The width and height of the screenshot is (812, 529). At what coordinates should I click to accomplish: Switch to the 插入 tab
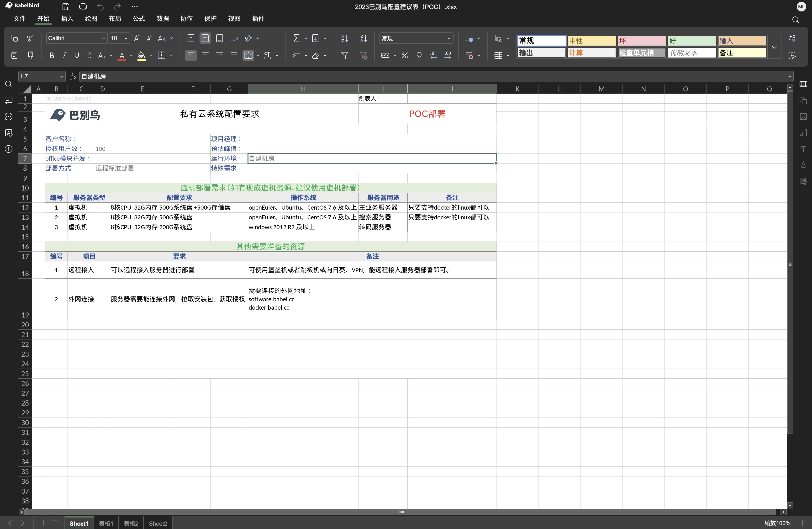point(67,19)
